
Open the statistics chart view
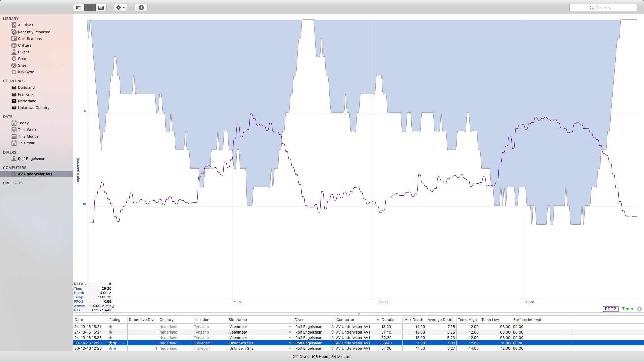(x=101, y=8)
